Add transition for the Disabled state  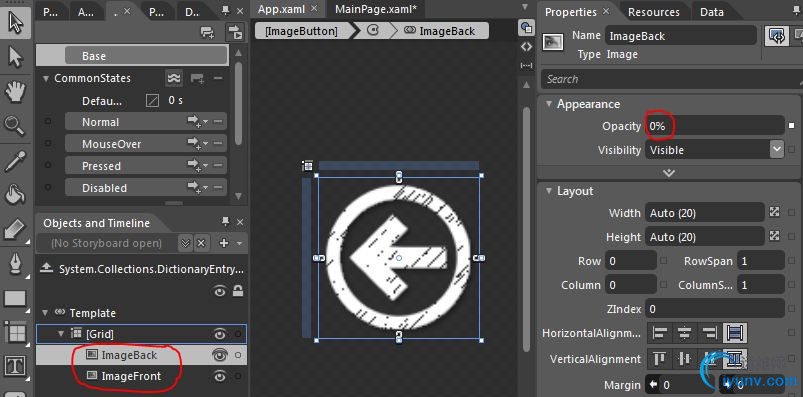(x=197, y=188)
